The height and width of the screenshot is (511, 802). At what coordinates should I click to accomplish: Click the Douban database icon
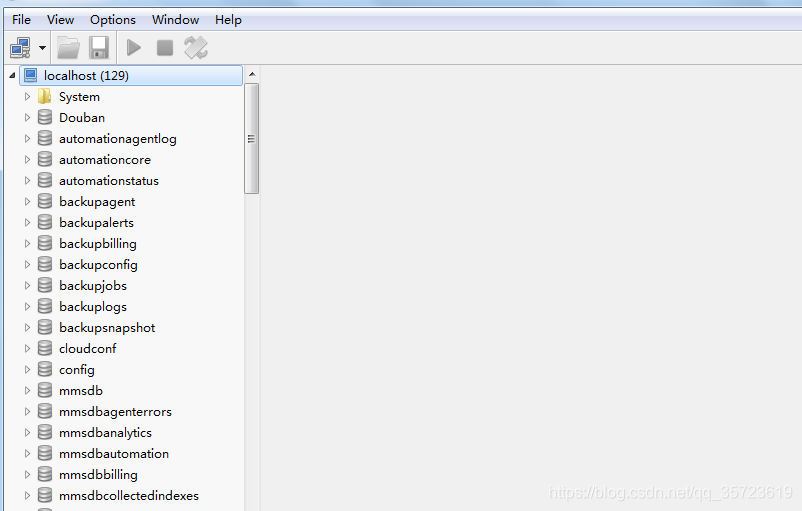point(45,117)
